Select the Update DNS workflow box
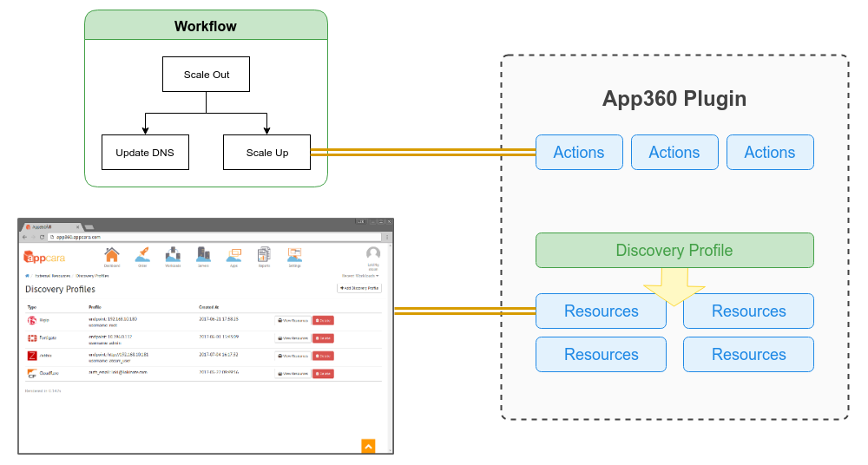The image size is (868, 465). tap(145, 152)
